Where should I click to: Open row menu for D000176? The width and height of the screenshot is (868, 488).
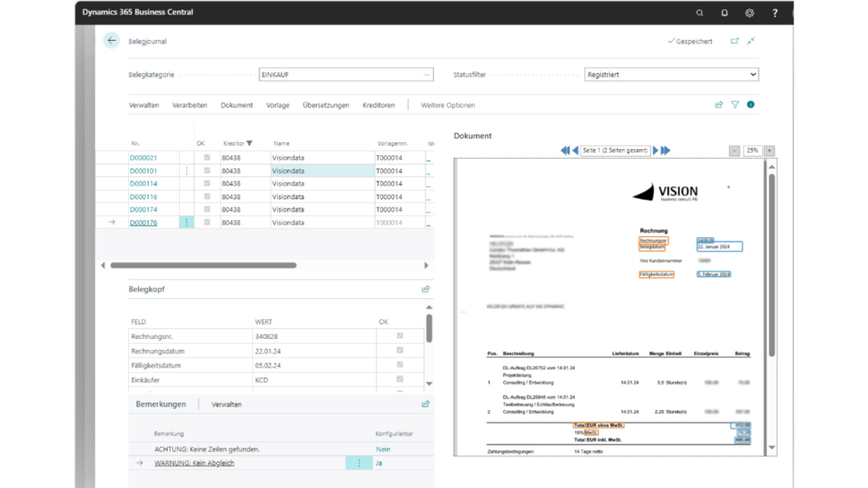[186, 223]
